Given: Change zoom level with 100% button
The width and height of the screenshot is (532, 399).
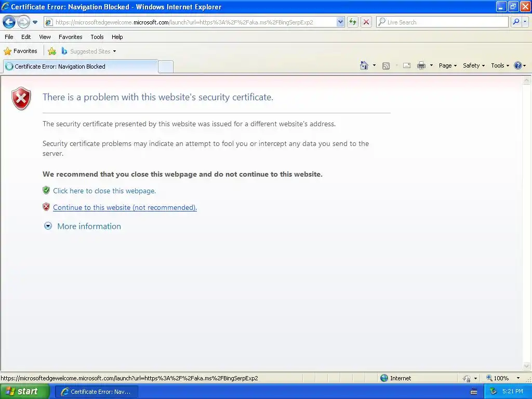Looking at the screenshot, I should [498, 378].
